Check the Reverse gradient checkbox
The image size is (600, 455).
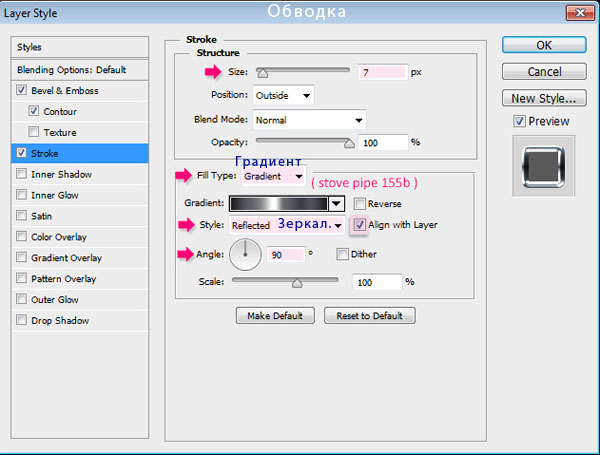359,204
